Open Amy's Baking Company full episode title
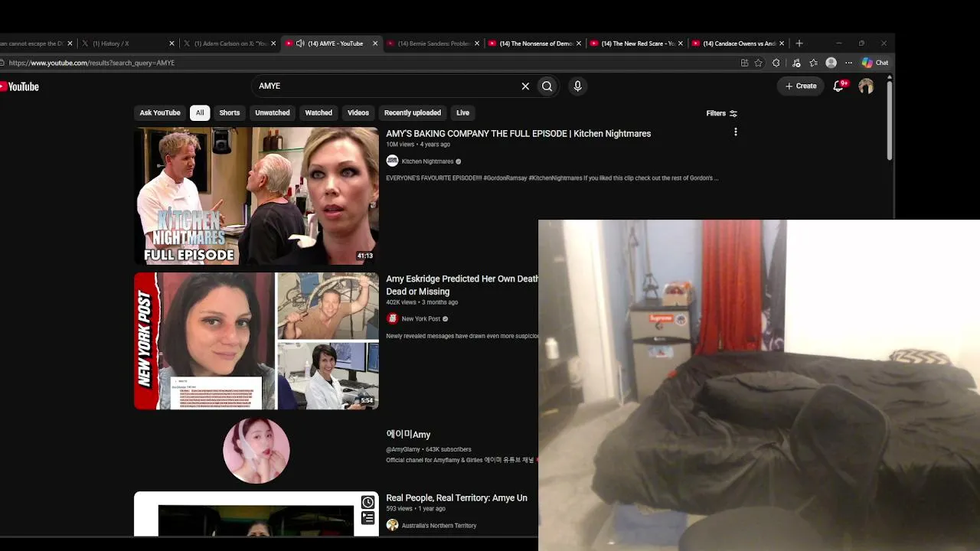 tap(518, 133)
